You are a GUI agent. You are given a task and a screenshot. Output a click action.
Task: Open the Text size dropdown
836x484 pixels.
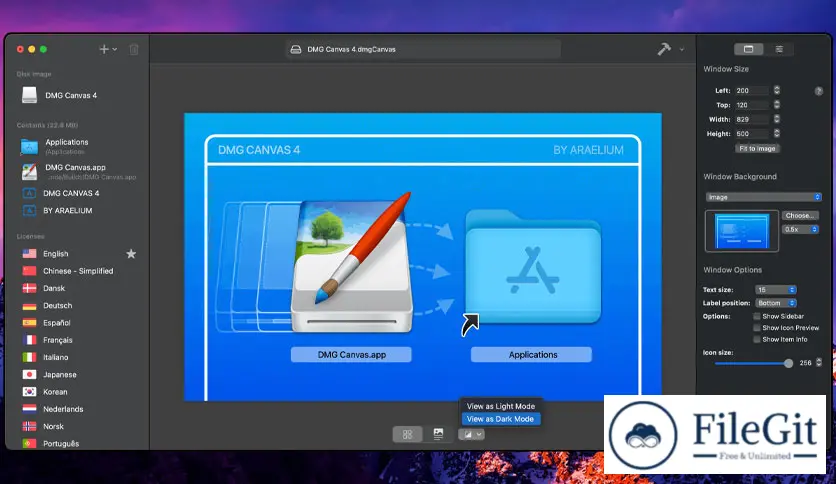tap(776, 290)
